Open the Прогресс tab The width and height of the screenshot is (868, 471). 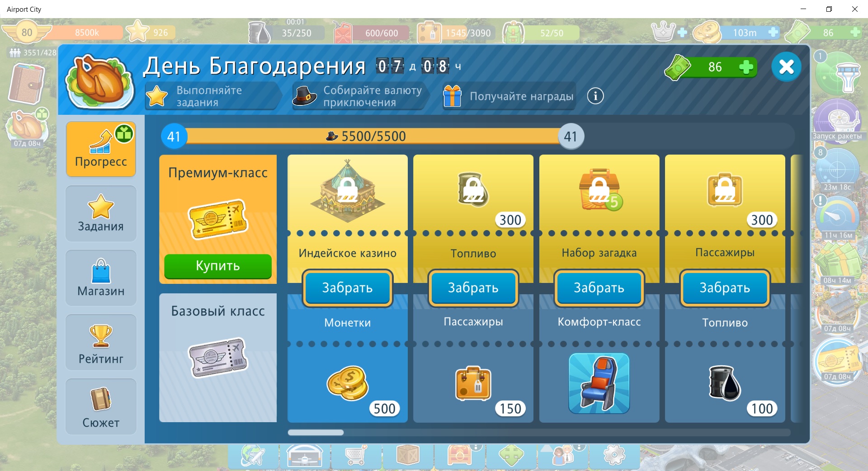click(x=101, y=149)
